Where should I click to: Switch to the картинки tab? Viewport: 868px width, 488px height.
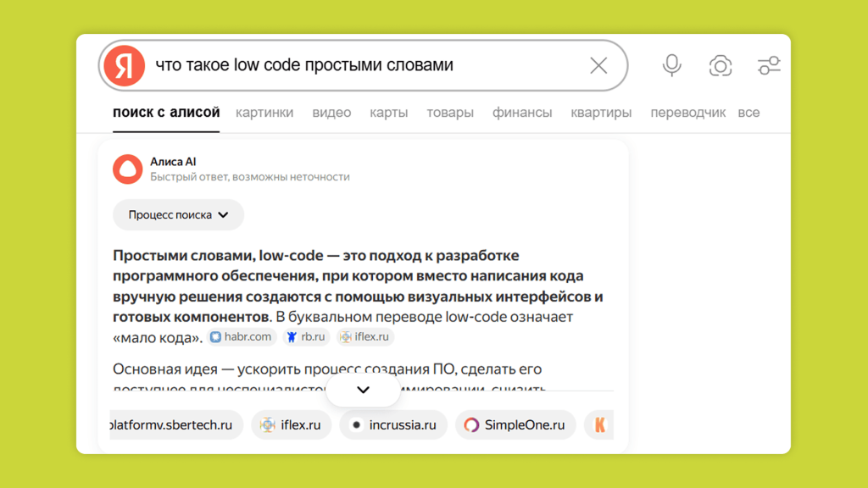click(264, 113)
